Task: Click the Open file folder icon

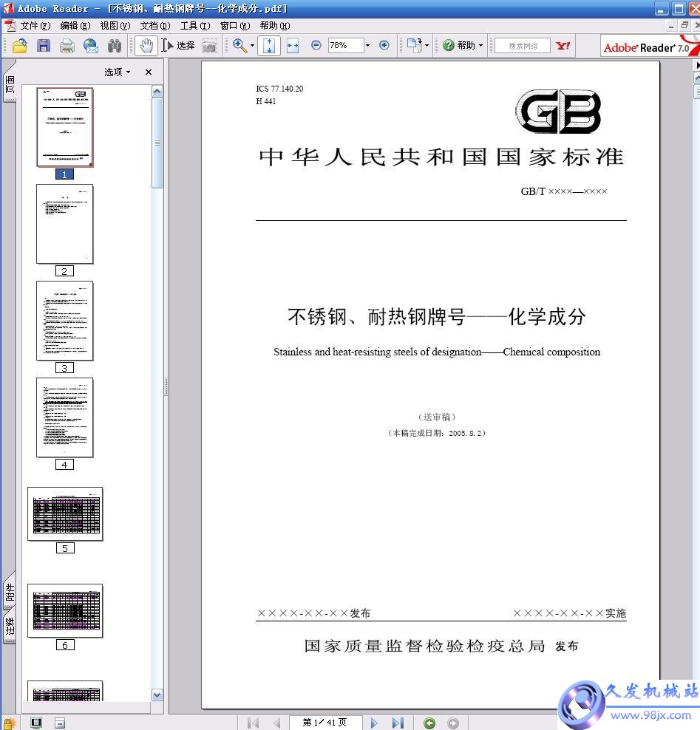Action: (x=20, y=46)
